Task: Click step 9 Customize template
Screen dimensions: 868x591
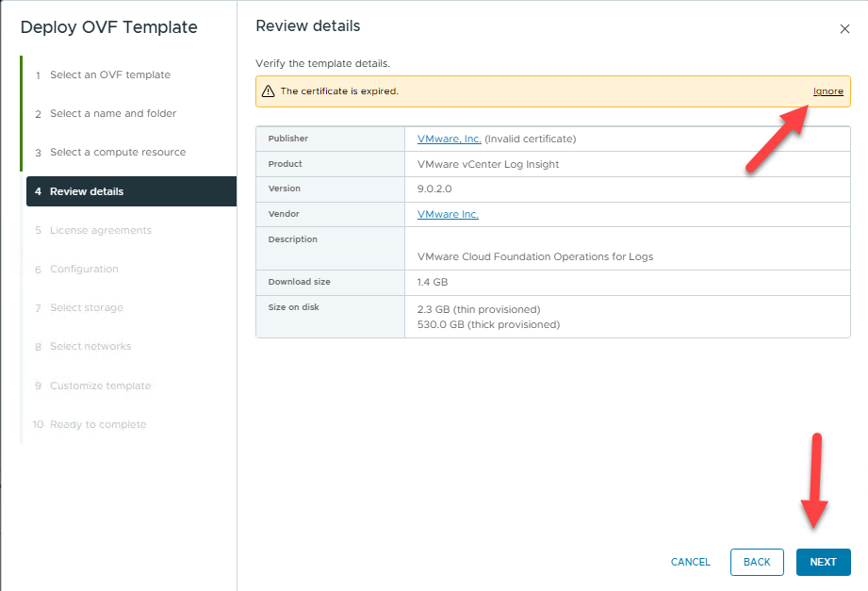Action: [x=100, y=386]
